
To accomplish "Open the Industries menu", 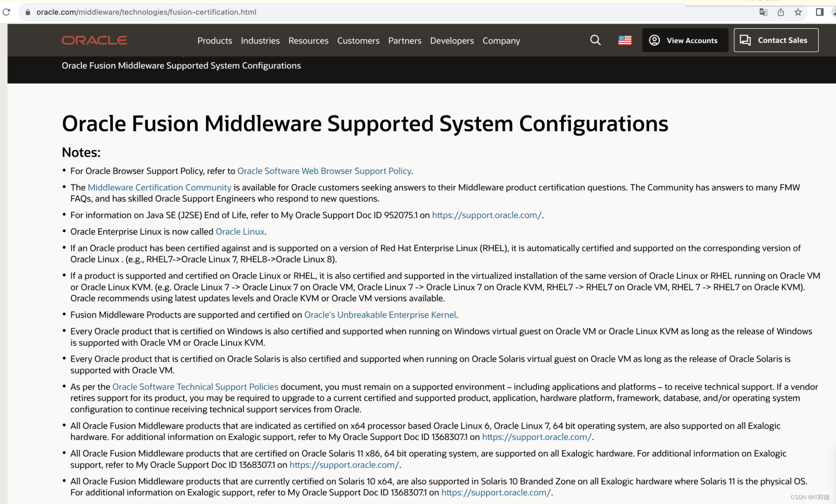I will tap(260, 40).
